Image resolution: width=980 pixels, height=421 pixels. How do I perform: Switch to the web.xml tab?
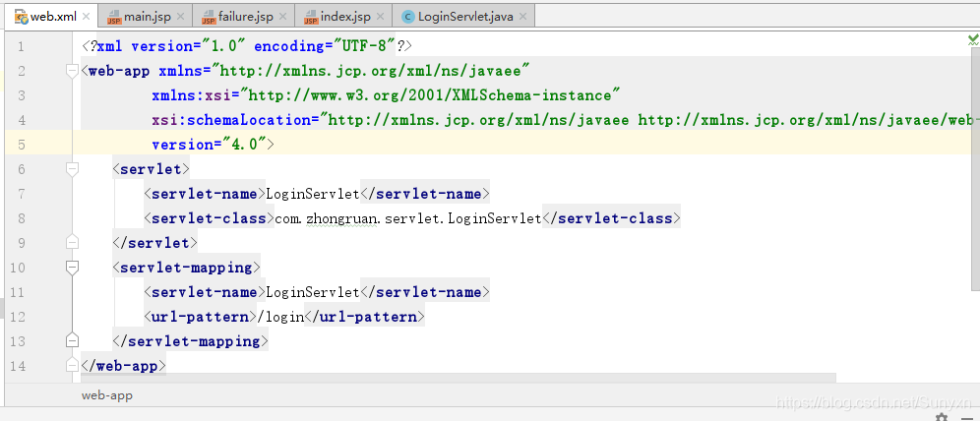pos(50,17)
